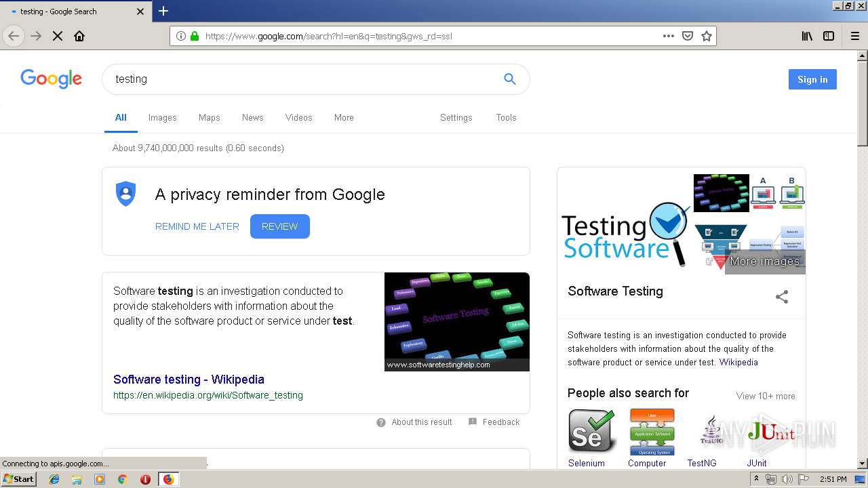Choose REMIND ME LATER on privacy reminder
This screenshot has height=488, width=868.
pos(197,226)
